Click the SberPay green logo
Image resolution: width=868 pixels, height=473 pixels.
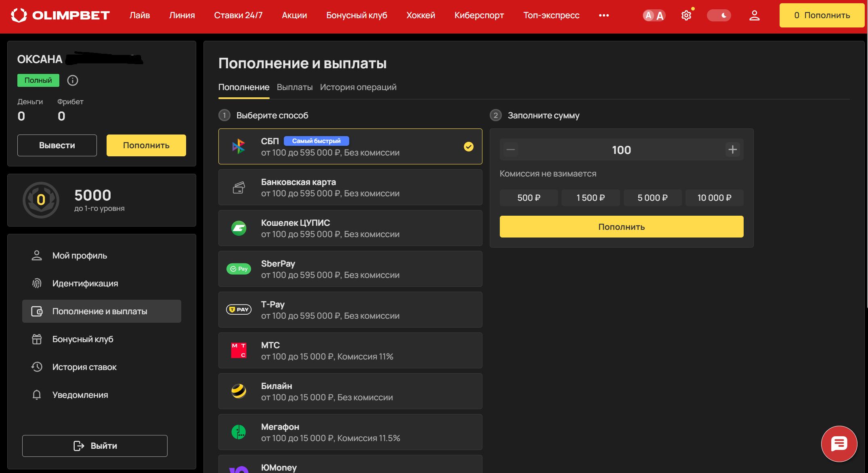point(239,269)
